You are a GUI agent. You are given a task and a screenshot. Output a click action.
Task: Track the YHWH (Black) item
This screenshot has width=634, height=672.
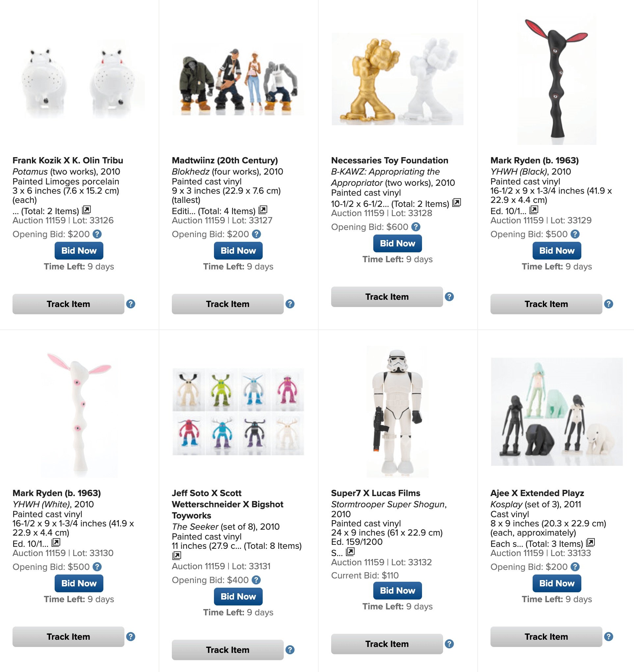pyautogui.click(x=546, y=304)
